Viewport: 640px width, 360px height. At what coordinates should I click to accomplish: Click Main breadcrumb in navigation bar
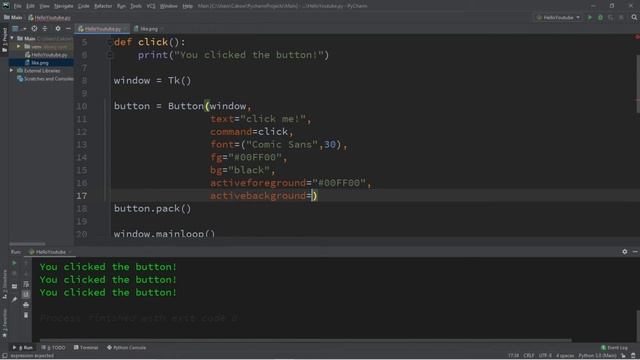[13, 18]
